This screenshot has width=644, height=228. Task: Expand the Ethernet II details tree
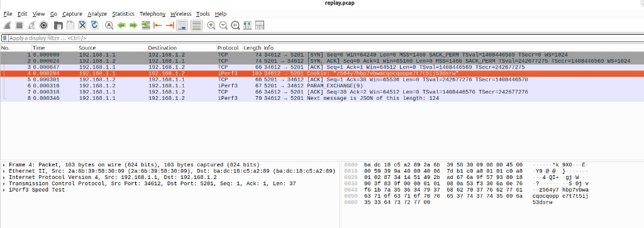point(4,171)
